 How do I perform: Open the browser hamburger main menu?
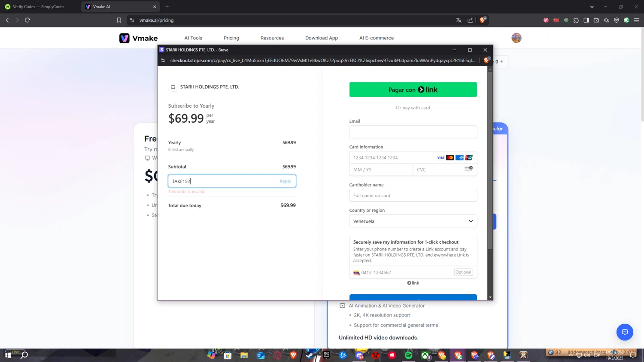click(637, 20)
